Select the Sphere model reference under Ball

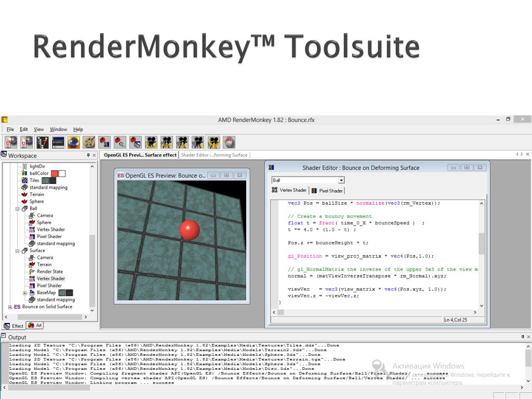point(44,222)
